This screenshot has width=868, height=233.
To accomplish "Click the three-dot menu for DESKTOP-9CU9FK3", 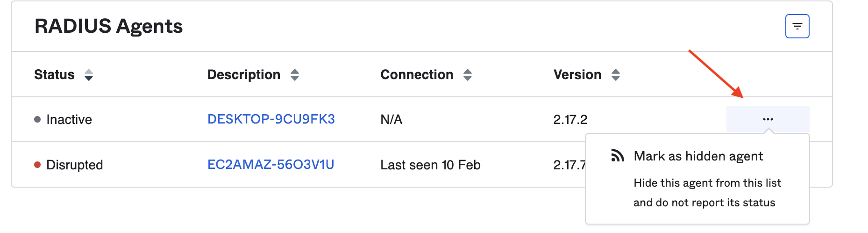I will pyautogui.click(x=768, y=119).
